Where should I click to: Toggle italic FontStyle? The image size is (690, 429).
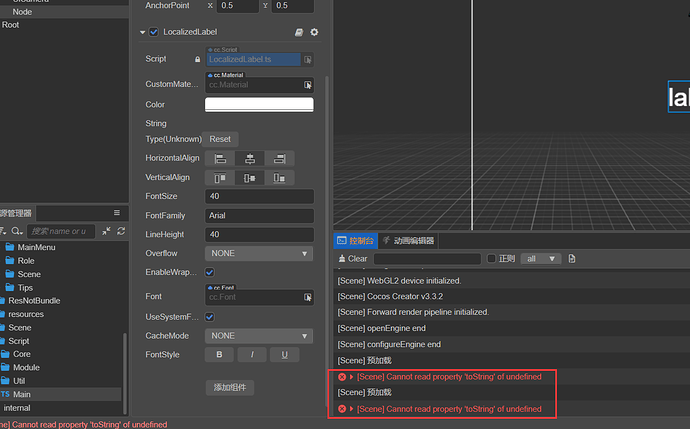point(252,355)
